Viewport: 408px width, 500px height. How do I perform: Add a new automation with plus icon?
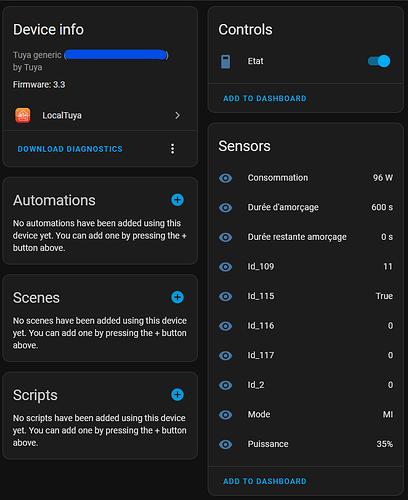[x=177, y=200]
